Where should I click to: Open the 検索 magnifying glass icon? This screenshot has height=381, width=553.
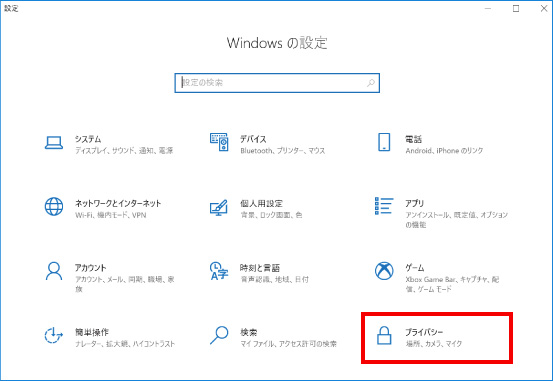(219, 335)
